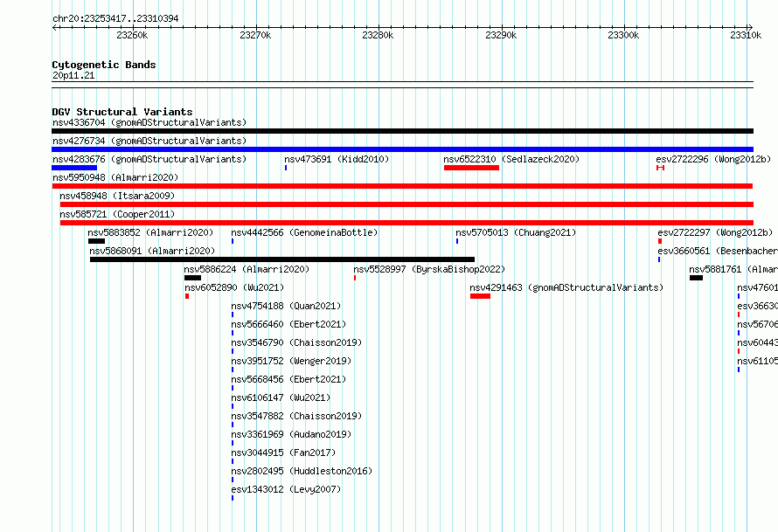The height and width of the screenshot is (532, 778).
Task: Click nsv458948 Itsara2009 label
Action: coord(117,196)
